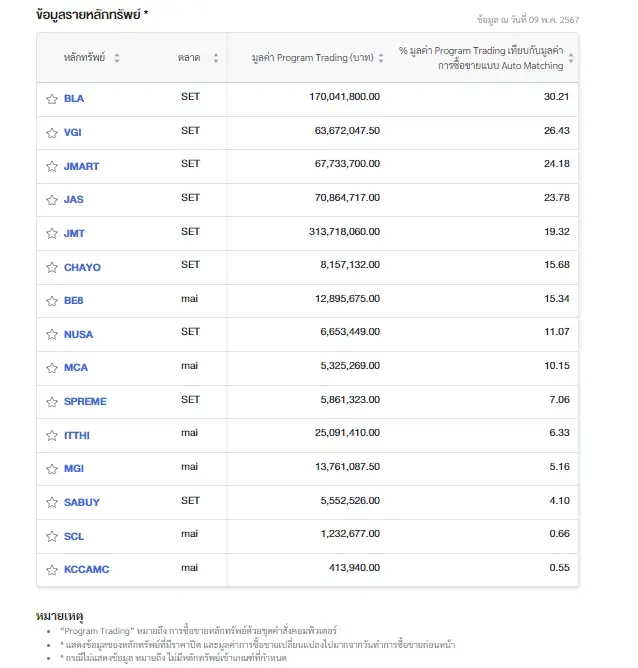Go to the NUSA stock page
Image resolution: width=638 pixels, height=668 pixels.
coord(78,334)
